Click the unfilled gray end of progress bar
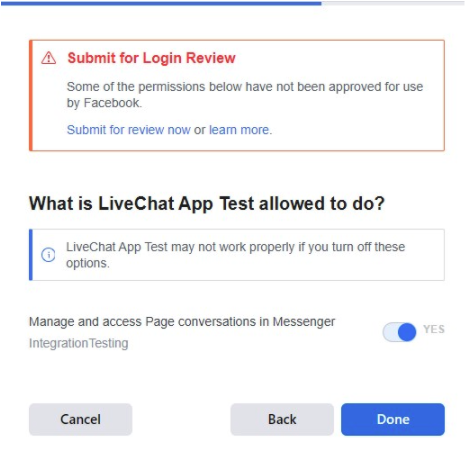This screenshot has width=468, height=454. click(393, 3)
